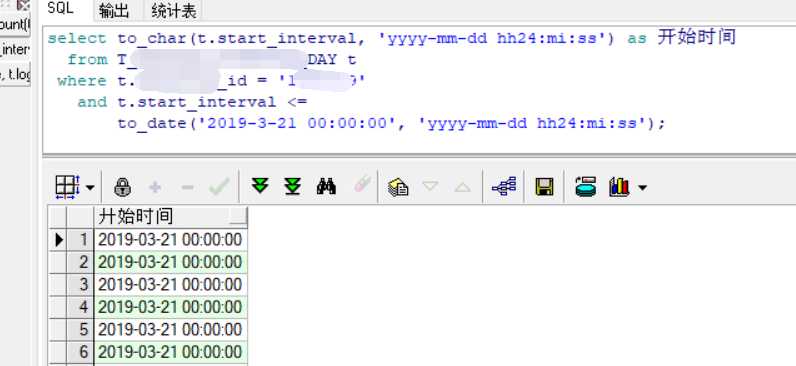796x366 pixels.
Task: Open query by example binoculars icon
Action: click(x=326, y=186)
